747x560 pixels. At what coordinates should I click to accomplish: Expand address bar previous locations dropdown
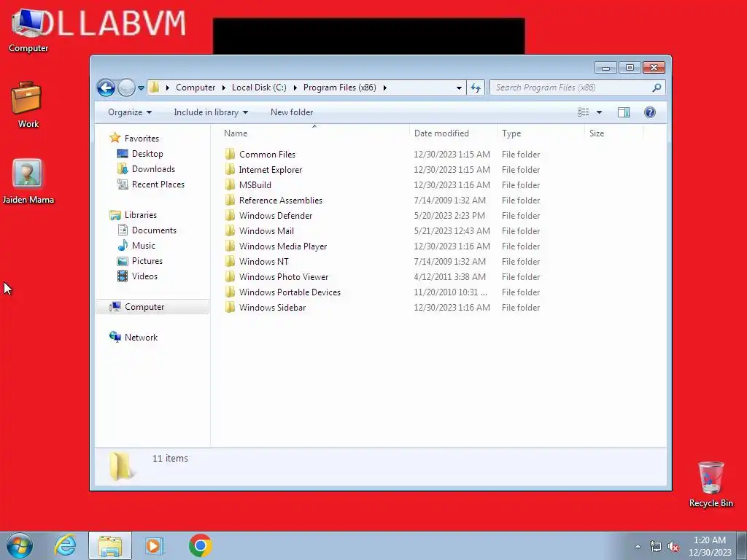tap(459, 88)
